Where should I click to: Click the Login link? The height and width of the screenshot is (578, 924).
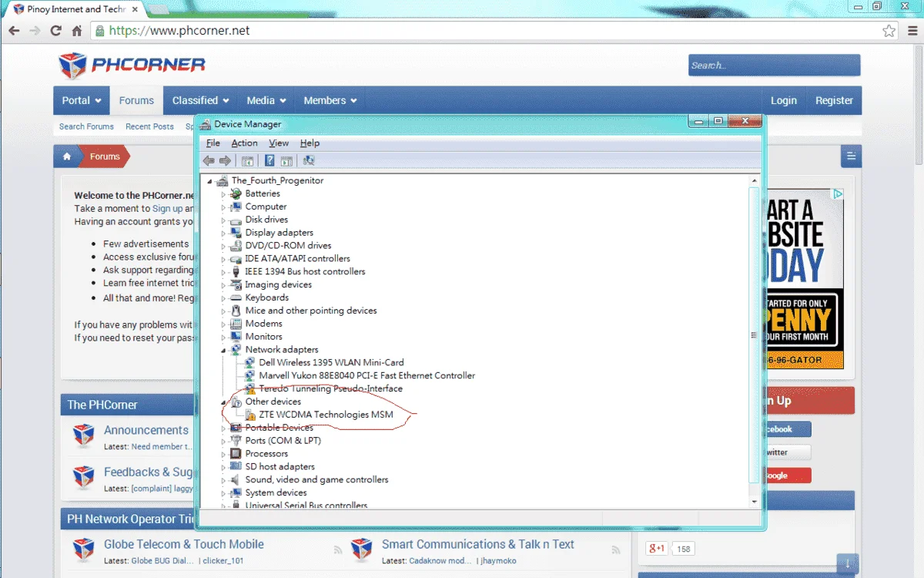[x=784, y=100]
